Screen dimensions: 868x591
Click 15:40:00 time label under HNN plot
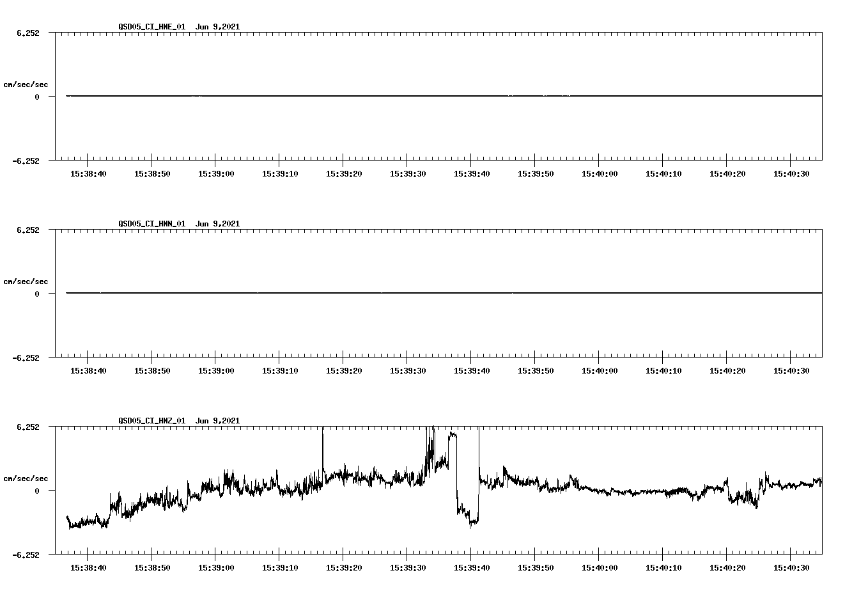click(x=600, y=371)
